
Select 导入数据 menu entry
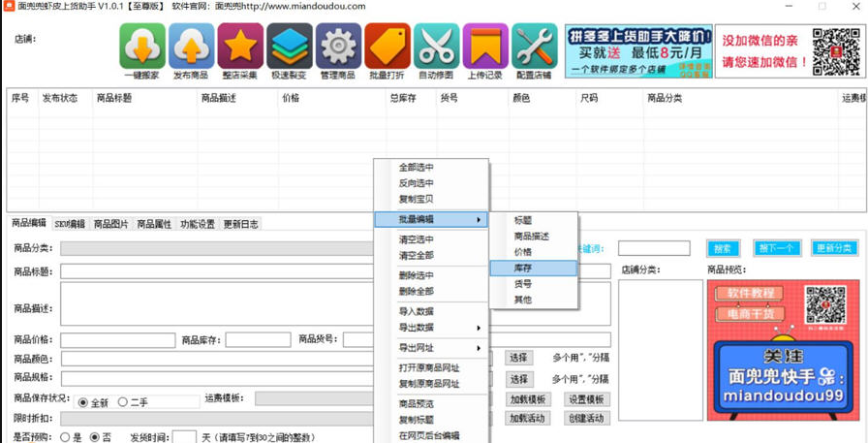coord(431,311)
